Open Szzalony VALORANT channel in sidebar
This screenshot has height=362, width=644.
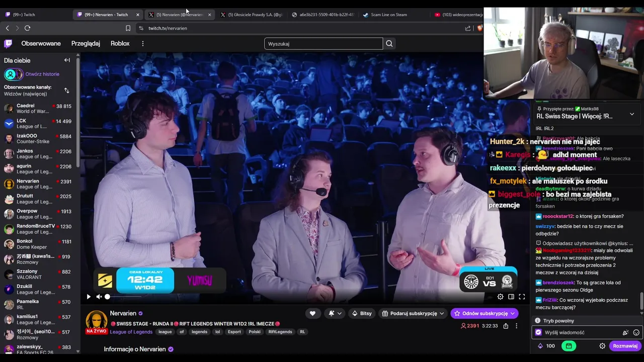point(39,274)
